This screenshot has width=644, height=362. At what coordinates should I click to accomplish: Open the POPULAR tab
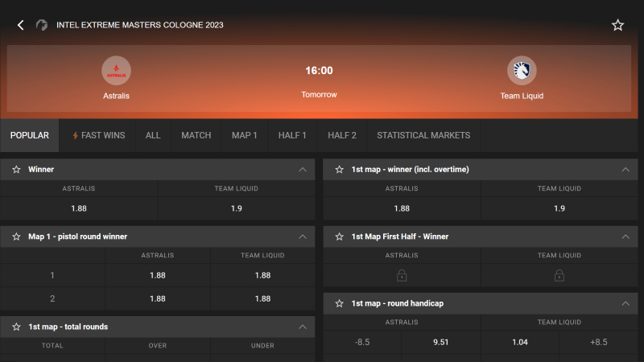pyautogui.click(x=30, y=135)
